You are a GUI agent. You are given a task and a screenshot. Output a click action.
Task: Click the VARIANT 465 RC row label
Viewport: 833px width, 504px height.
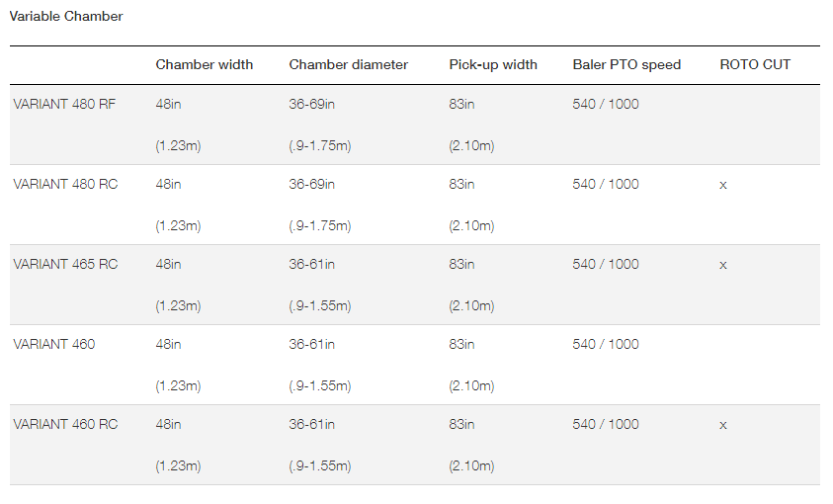[x=65, y=265]
